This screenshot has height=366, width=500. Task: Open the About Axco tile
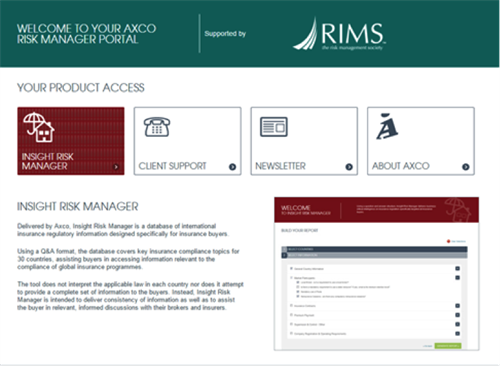pyautogui.click(x=421, y=141)
